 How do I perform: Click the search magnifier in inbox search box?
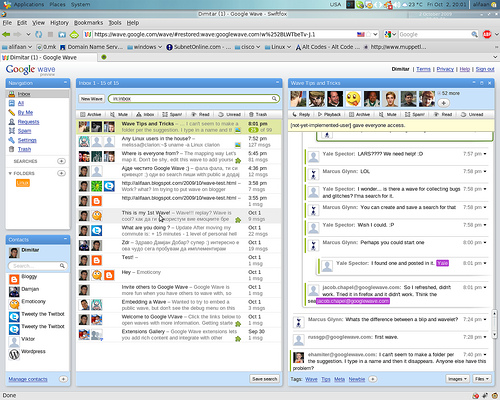pos(274,99)
